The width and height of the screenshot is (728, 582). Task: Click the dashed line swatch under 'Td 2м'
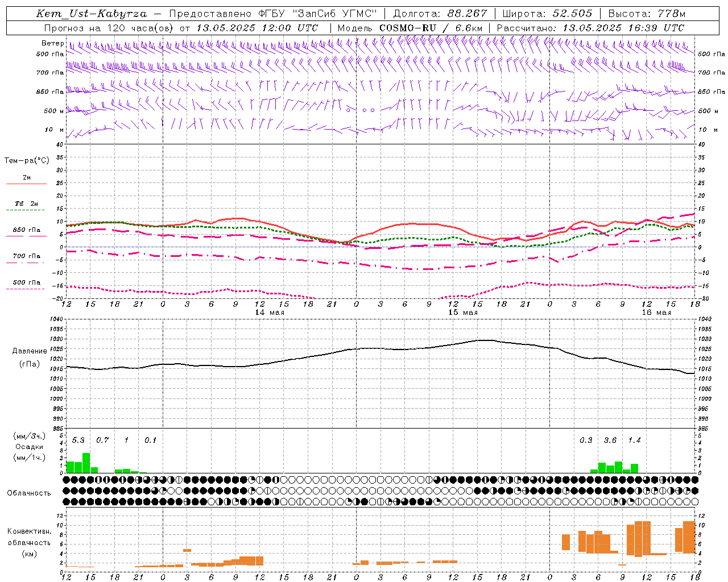click(x=26, y=210)
